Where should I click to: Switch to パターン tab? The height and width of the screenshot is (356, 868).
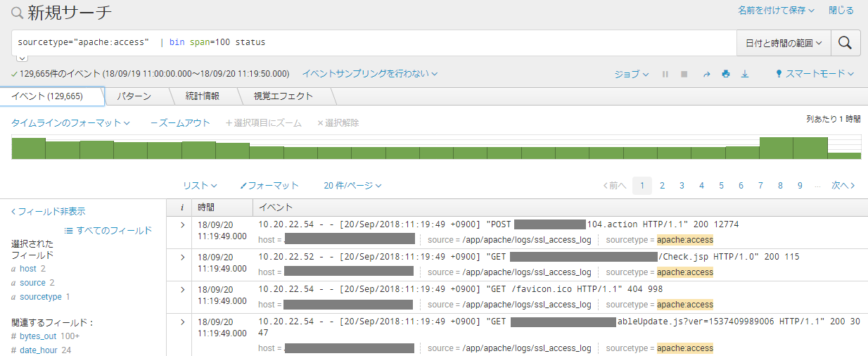click(134, 96)
